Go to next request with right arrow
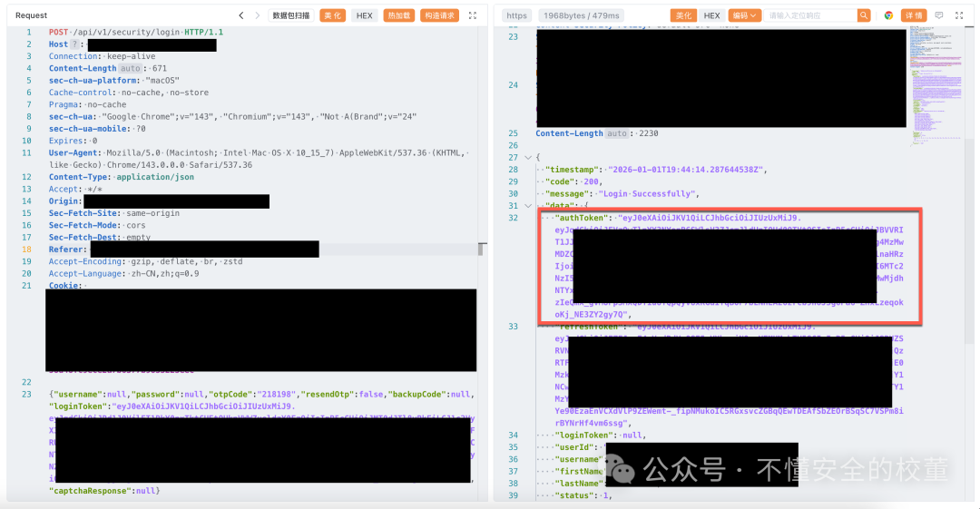 (258, 15)
